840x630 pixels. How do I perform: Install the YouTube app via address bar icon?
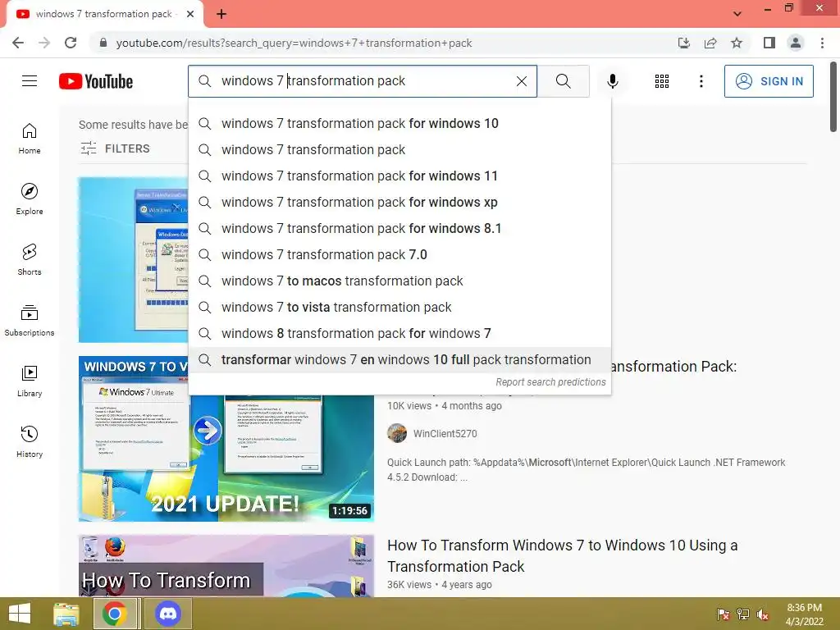(x=684, y=43)
